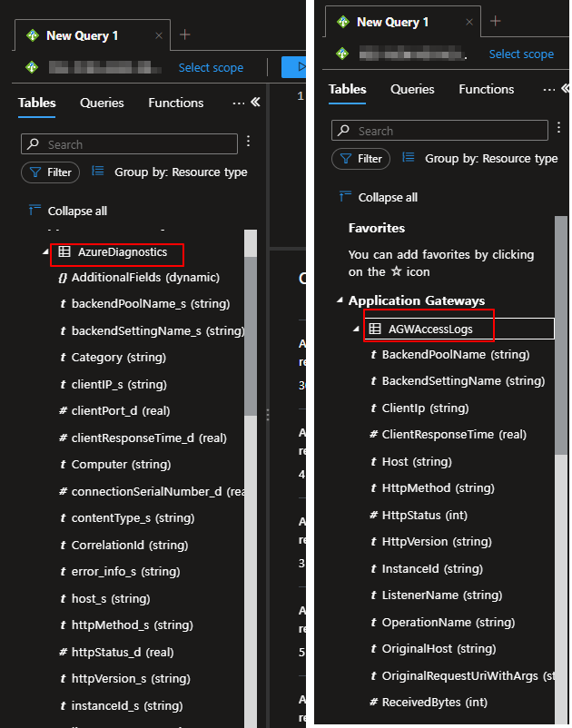Select ClientIp (string) column
The image size is (572, 728).
[419, 408]
